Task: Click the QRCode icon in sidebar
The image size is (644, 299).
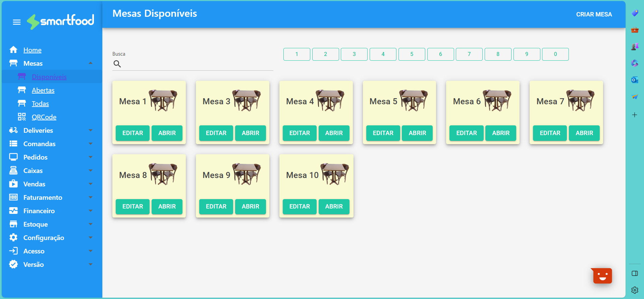Action: point(22,117)
